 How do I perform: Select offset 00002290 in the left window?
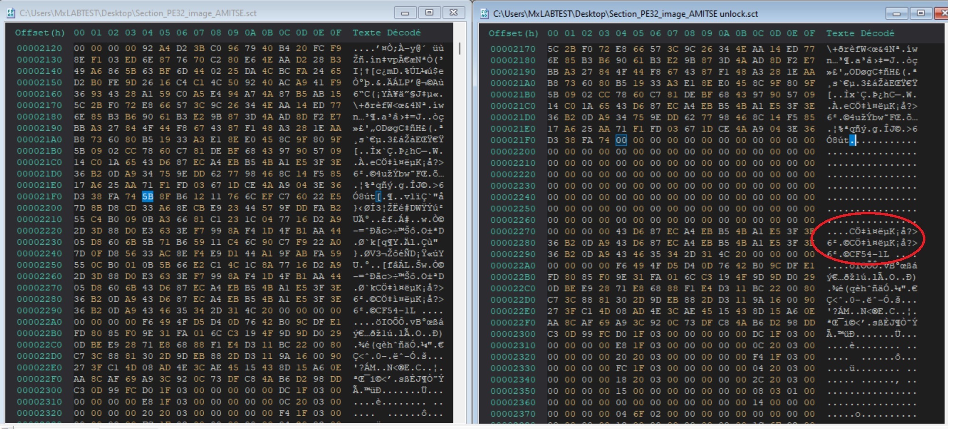[39, 310]
